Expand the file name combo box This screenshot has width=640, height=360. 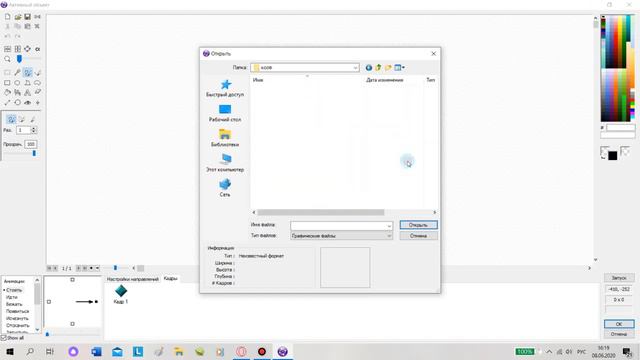tap(389, 225)
